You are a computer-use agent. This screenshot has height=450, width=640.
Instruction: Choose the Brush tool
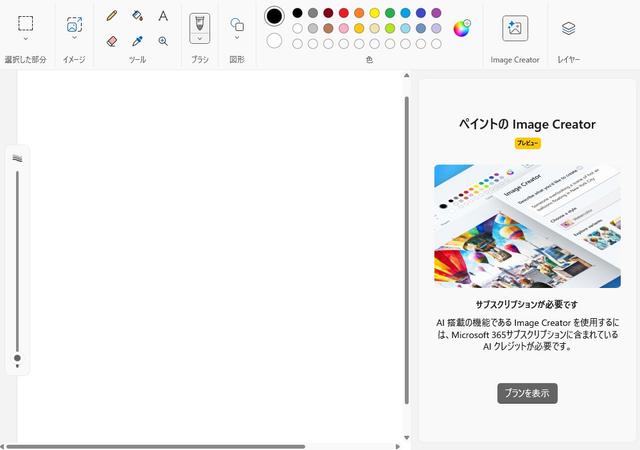200,24
